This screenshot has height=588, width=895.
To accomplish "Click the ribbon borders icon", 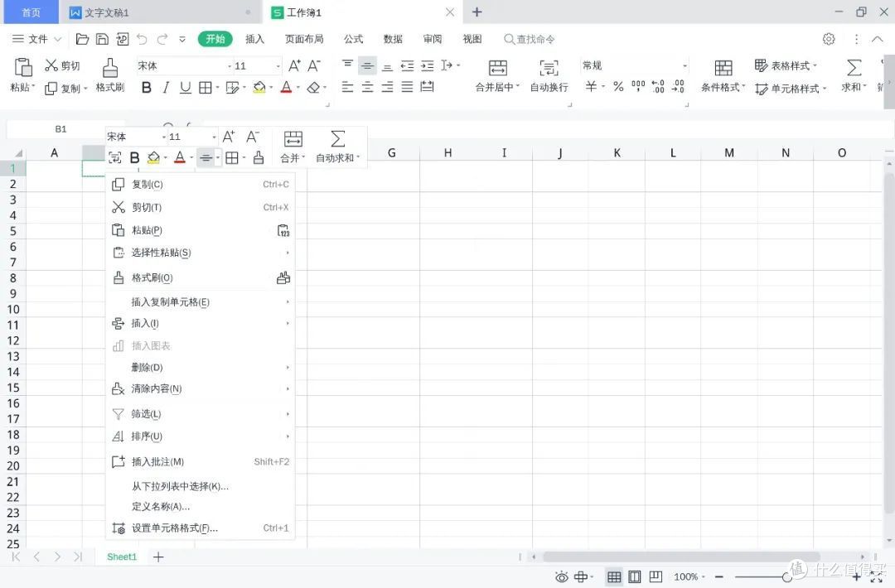I will [206, 87].
